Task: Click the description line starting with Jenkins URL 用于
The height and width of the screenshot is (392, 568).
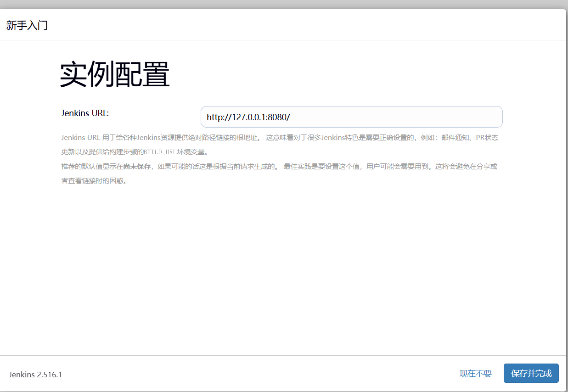Action: pos(280,138)
